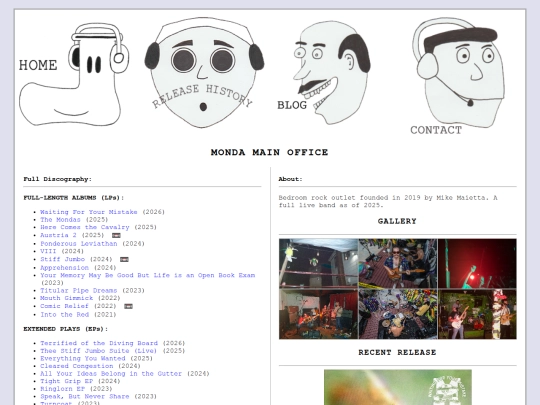Click the Bedroom rock outlet description text

pos(388,201)
